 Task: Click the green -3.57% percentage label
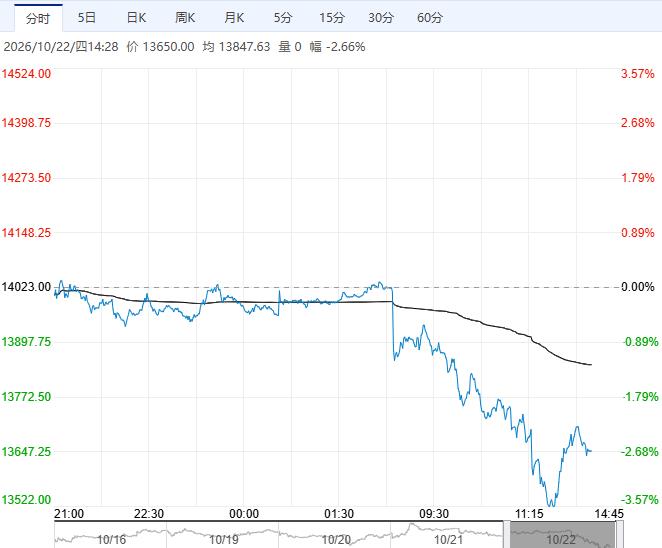tap(640, 500)
